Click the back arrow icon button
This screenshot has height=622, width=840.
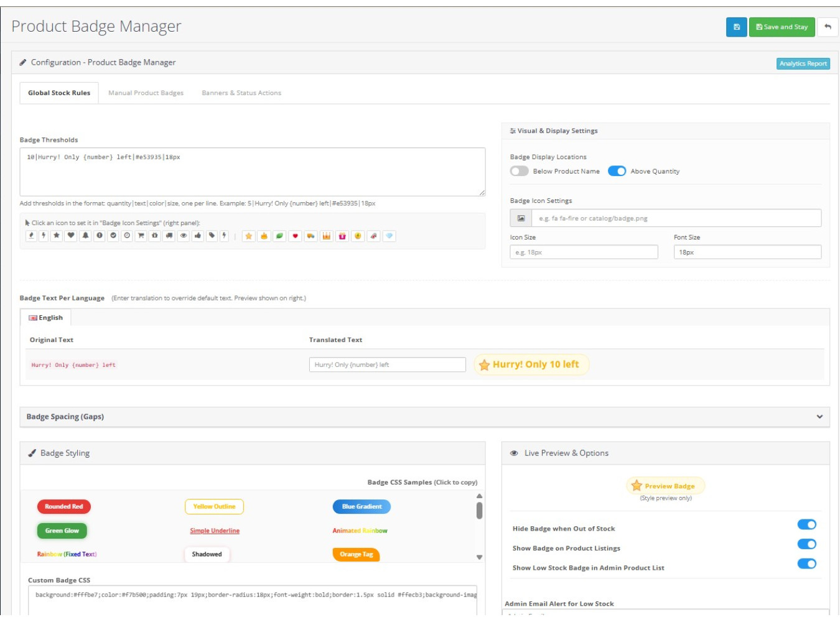tap(828, 27)
